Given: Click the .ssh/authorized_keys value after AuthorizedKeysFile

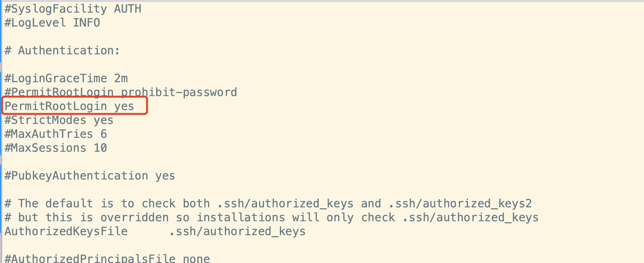Looking at the screenshot, I should pos(237,231).
